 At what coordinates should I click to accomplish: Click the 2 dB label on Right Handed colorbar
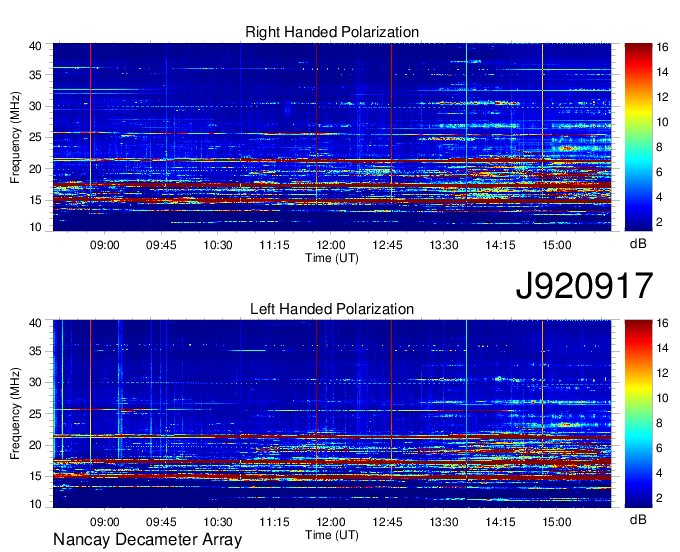tap(659, 222)
